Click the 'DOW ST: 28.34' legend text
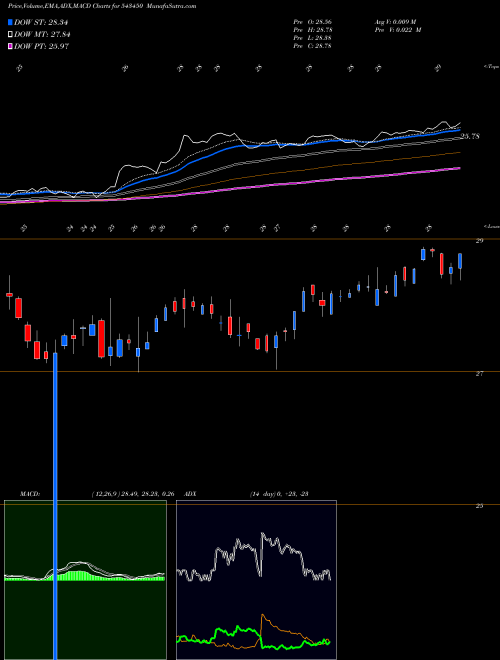 tap(41, 22)
